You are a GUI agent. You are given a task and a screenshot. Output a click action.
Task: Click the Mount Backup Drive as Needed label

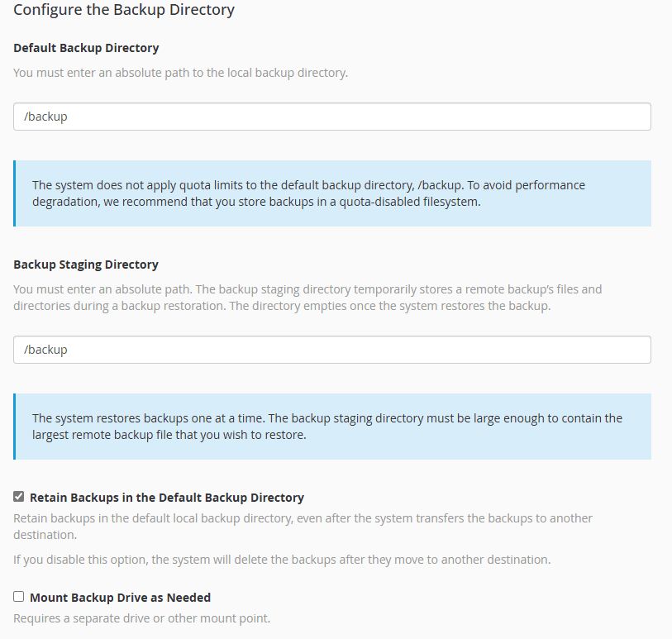click(120, 598)
